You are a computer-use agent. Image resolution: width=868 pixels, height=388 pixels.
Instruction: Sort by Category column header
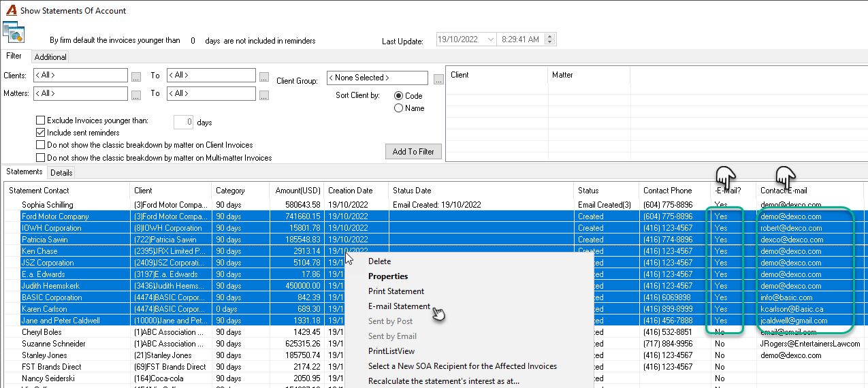point(240,191)
